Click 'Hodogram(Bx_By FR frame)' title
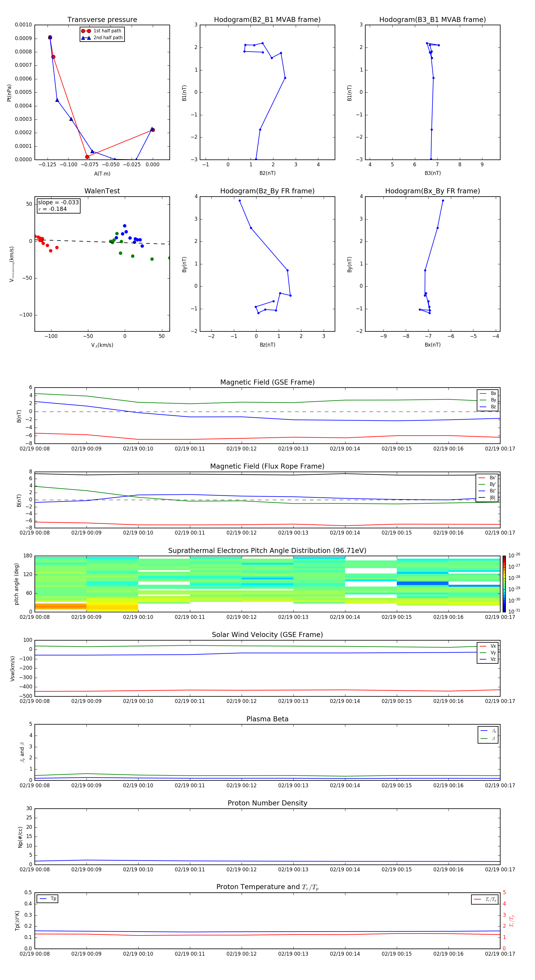Image resolution: width=535 pixels, height=980 pixels. [432, 191]
